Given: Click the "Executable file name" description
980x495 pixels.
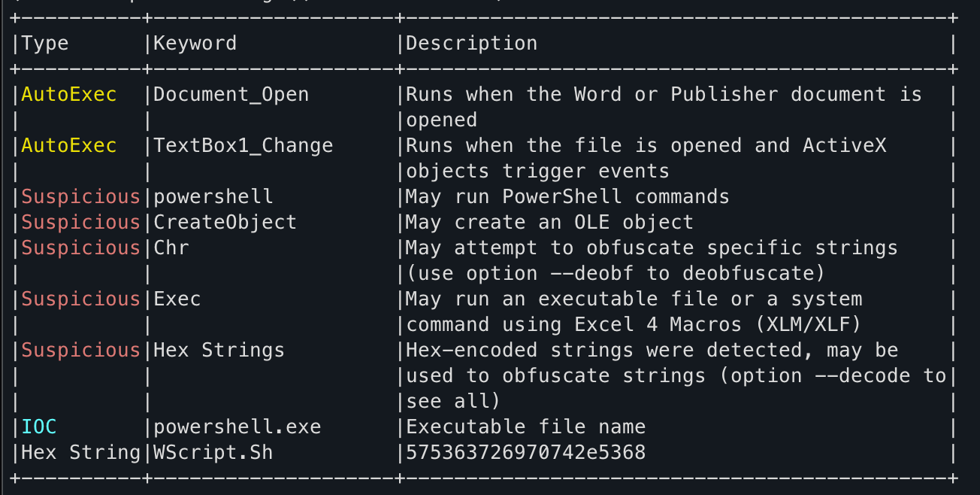Looking at the screenshot, I should [525, 427].
